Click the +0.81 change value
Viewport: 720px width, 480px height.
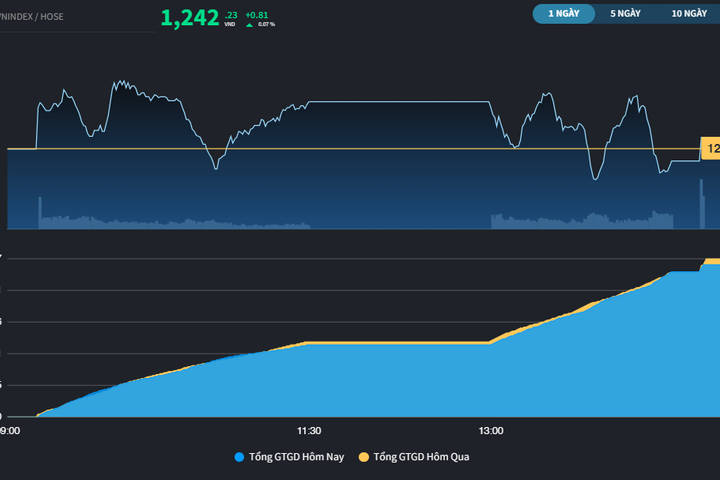[x=256, y=15]
